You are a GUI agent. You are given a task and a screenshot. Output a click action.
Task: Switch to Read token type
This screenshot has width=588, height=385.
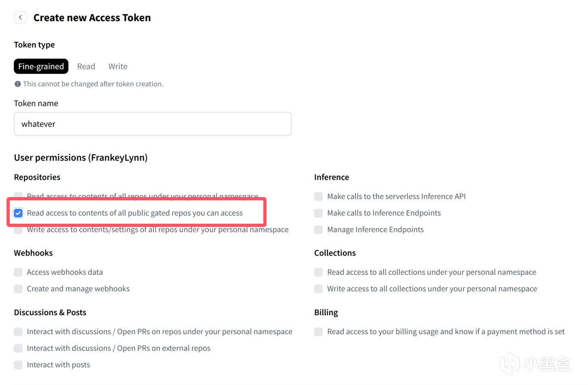coord(86,66)
